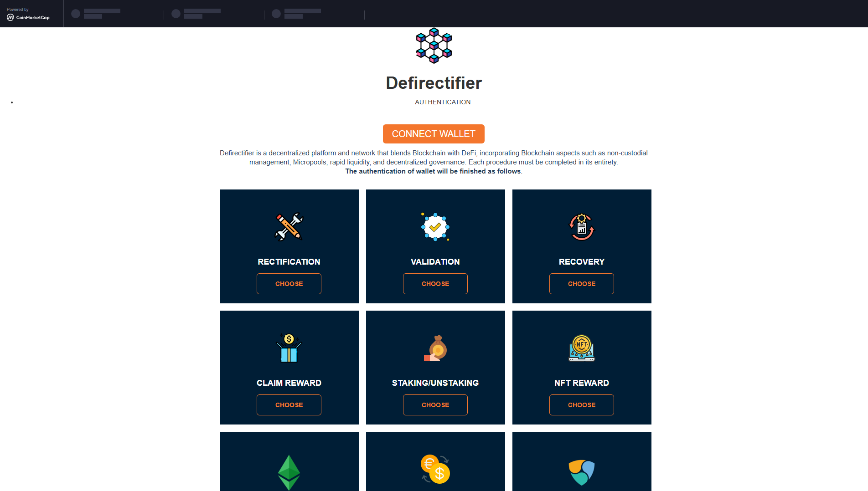
Task: Click the green Ethereum diamond icon
Action: coord(289,472)
